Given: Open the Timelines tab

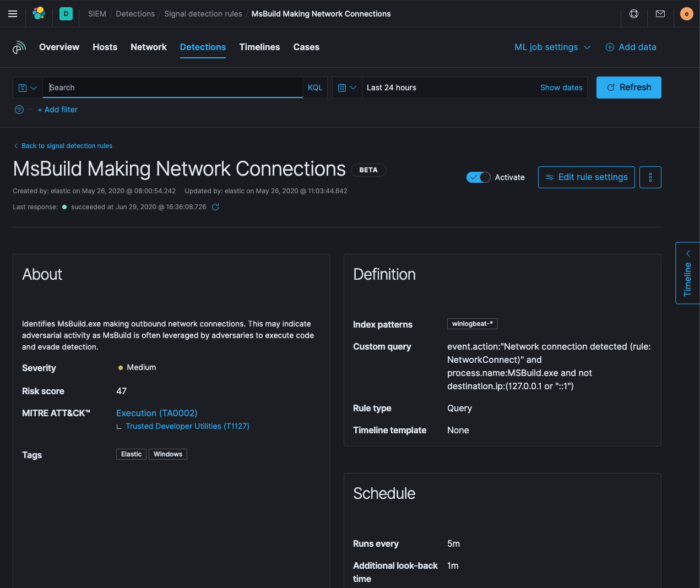Looking at the screenshot, I should point(259,47).
